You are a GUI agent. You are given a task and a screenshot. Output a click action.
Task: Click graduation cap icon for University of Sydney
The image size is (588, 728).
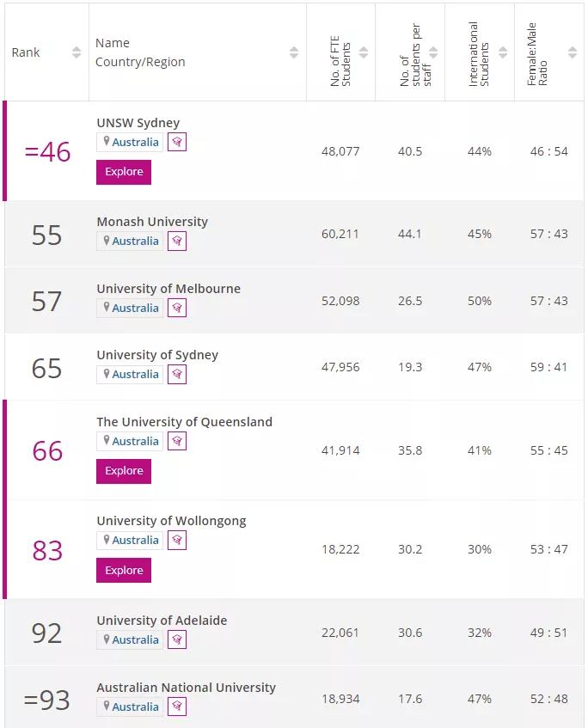(177, 375)
